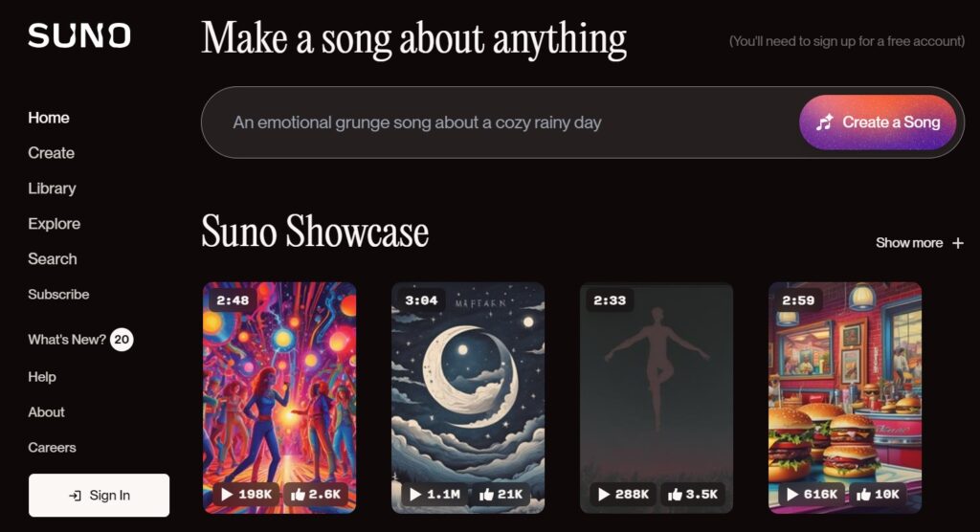Open the dancing figure song thumbnail
The height and width of the screenshot is (532, 980).
(657, 398)
